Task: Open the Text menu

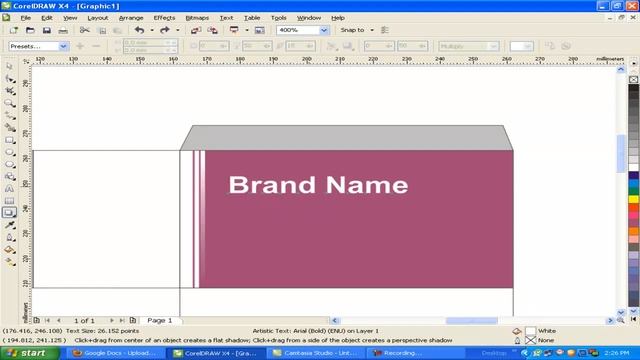Action: click(226, 18)
